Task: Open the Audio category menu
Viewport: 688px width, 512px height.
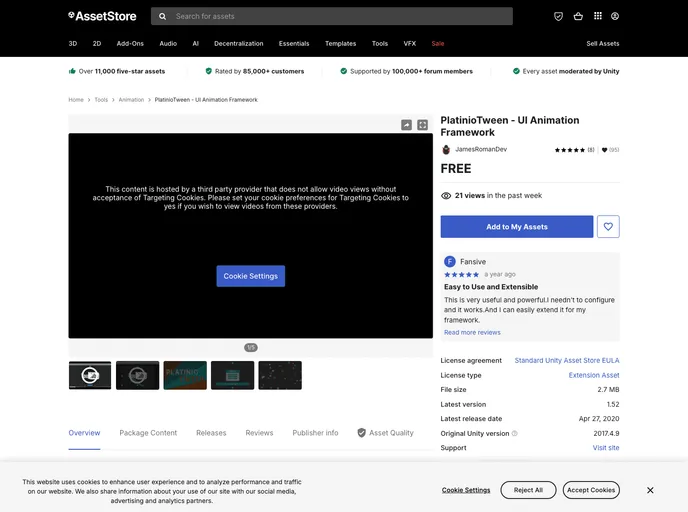Action: [168, 43]
